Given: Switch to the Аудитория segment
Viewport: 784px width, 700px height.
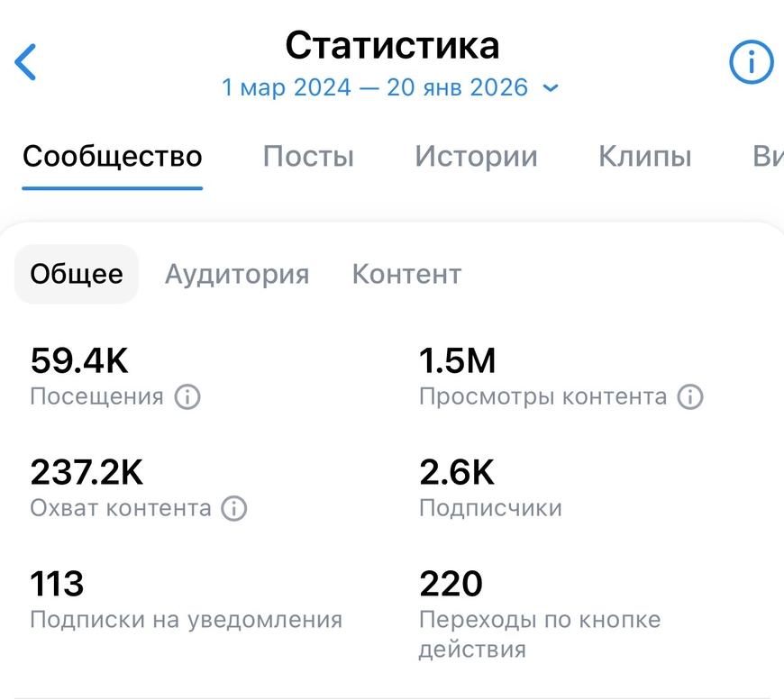Looking at the screenshot, I should 237,274.
